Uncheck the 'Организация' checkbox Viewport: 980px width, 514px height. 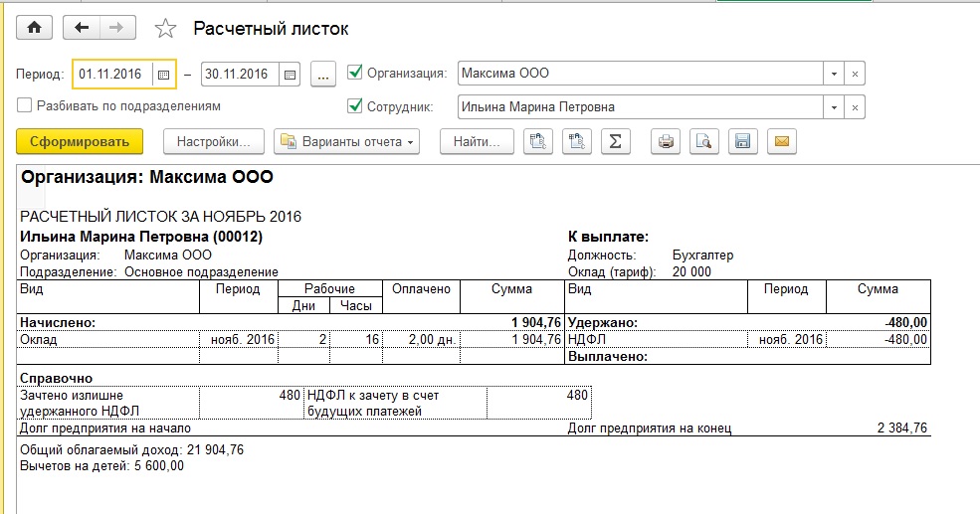(354, 73)
